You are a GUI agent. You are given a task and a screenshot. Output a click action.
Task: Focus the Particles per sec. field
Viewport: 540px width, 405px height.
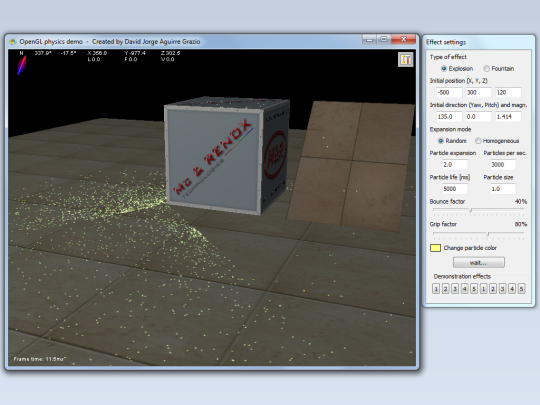point(503,165)
